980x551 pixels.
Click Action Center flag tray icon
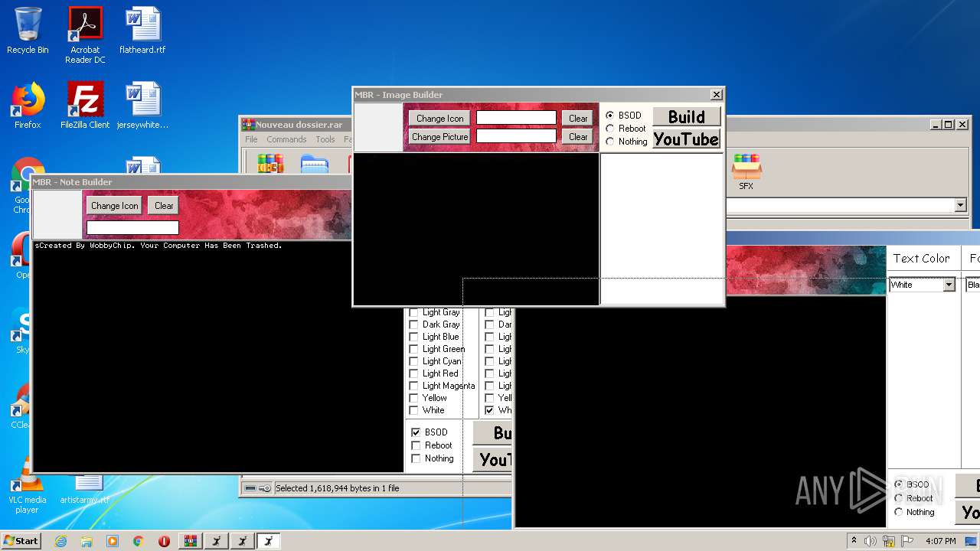907,541
